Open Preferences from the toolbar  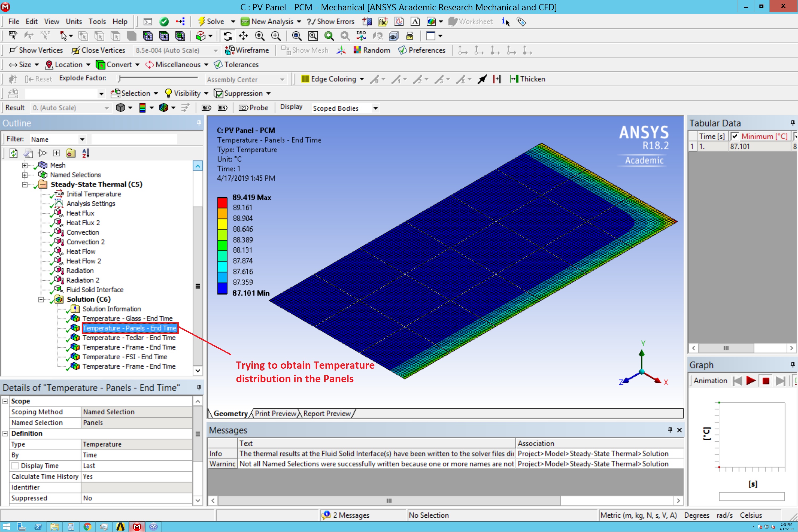(422, 50)
